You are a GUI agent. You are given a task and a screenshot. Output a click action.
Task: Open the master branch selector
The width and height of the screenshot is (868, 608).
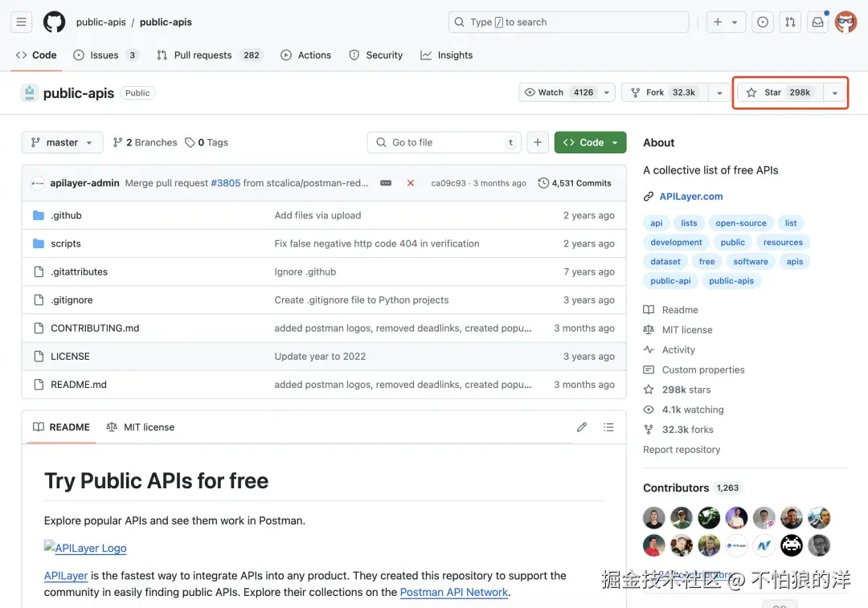(62, 142)
